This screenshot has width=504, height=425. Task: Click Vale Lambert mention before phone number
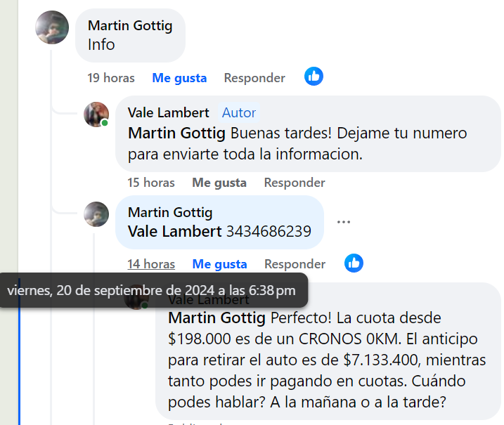(x=175, y=231)
